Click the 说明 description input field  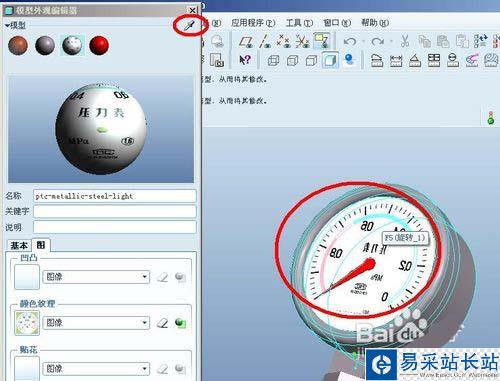pyautogui.click(x=115, y=227)
